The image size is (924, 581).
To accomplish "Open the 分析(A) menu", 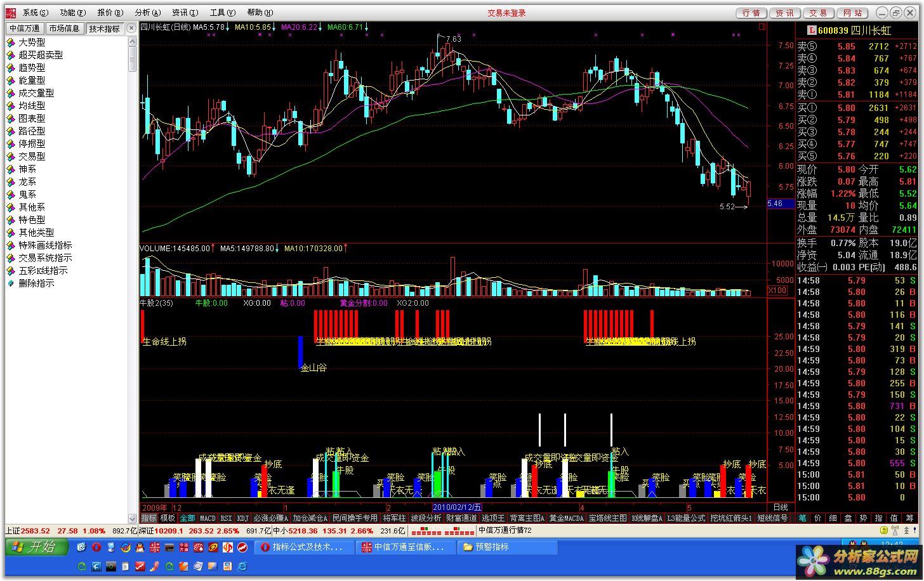I will [148, 13].
